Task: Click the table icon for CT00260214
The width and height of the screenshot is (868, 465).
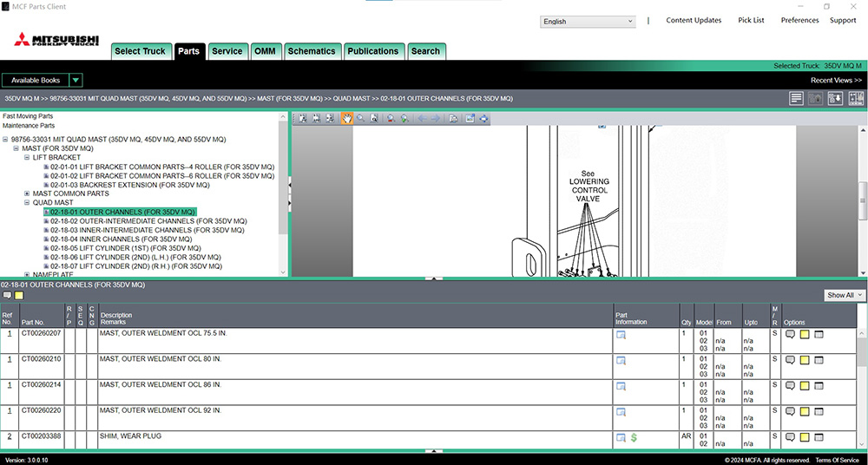Action: coord(819,385)
